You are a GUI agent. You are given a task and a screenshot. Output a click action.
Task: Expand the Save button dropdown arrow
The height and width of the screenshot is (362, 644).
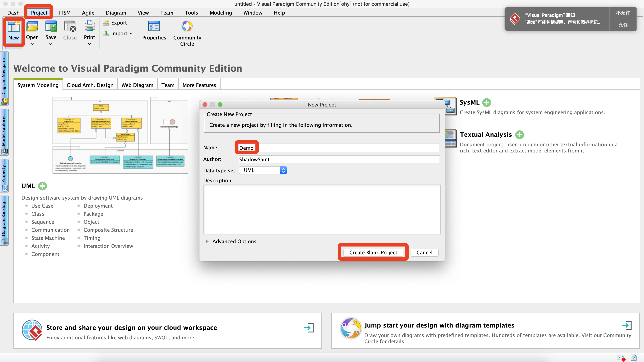pos(51,44)
